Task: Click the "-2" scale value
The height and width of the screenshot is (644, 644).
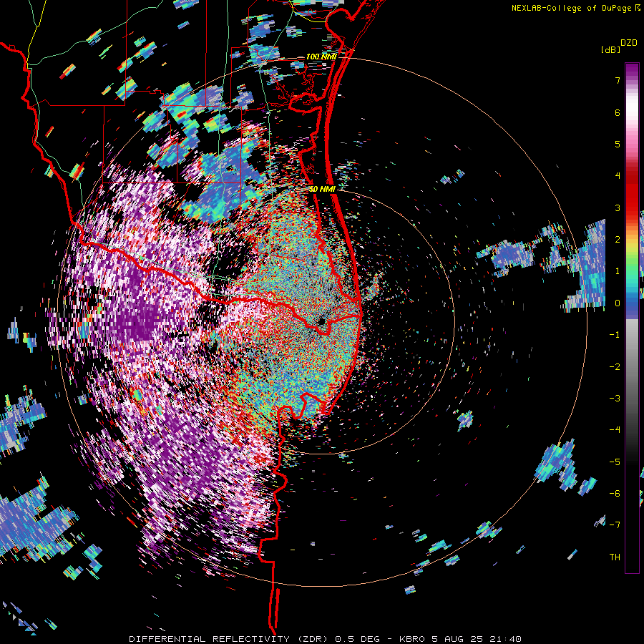Action: [x=615, y=367]
